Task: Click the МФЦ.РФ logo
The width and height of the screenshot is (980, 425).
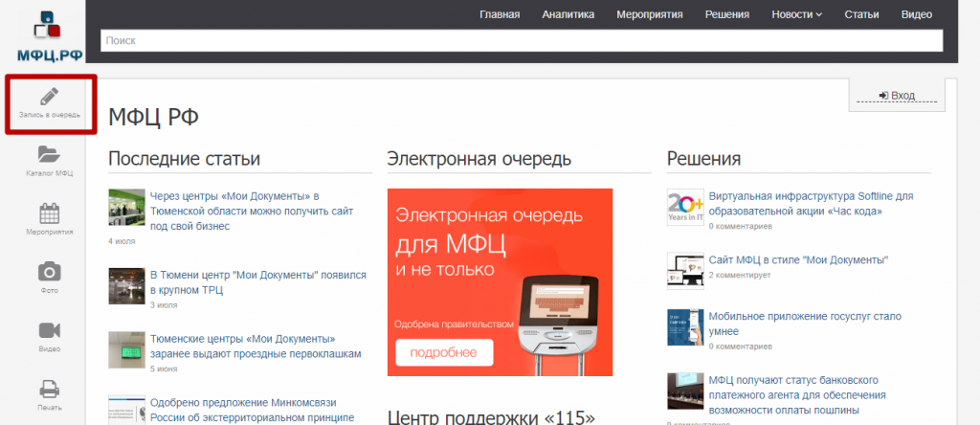Action: click(42, 37)
